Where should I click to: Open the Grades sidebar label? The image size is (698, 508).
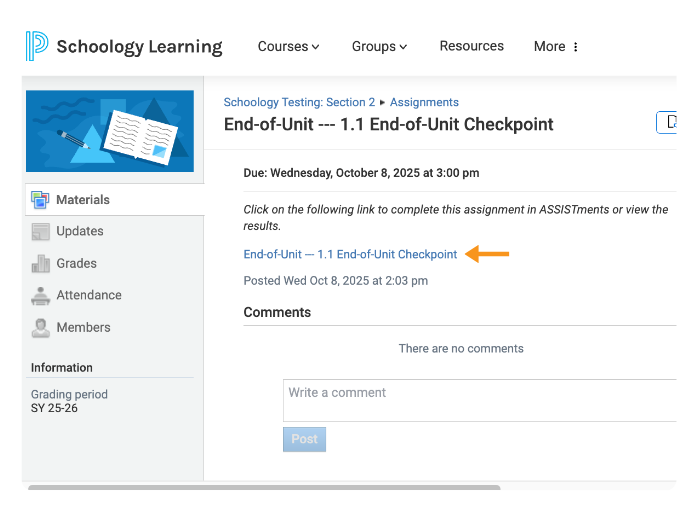pyautogui.click(x=76, y=263)
